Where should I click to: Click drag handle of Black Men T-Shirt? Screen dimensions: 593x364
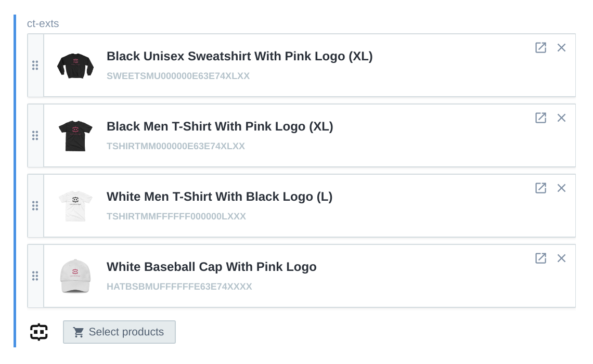coord(35,136)
